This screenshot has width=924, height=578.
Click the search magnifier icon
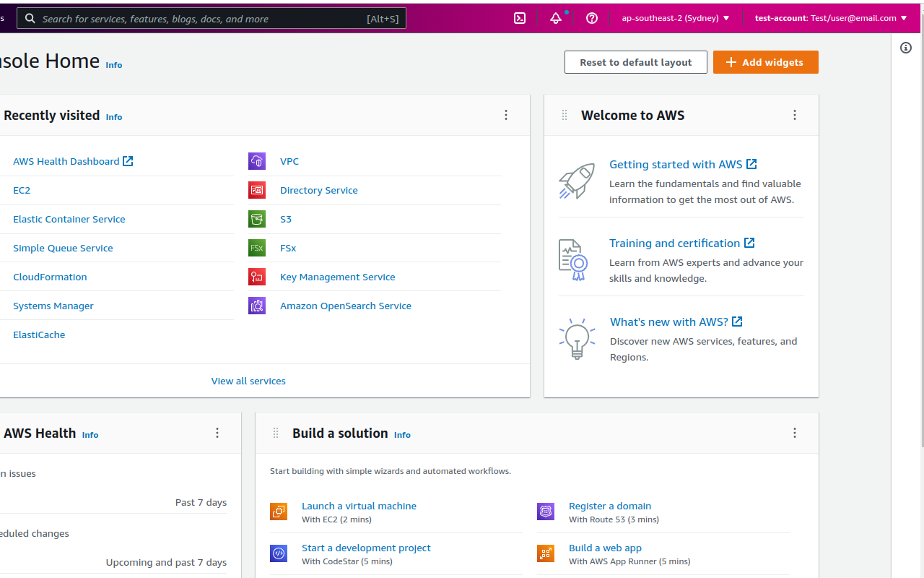tap(30, 18)
